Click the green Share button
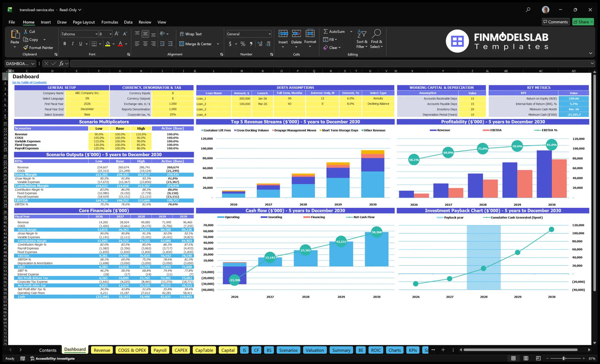 [x=583, y=22]
